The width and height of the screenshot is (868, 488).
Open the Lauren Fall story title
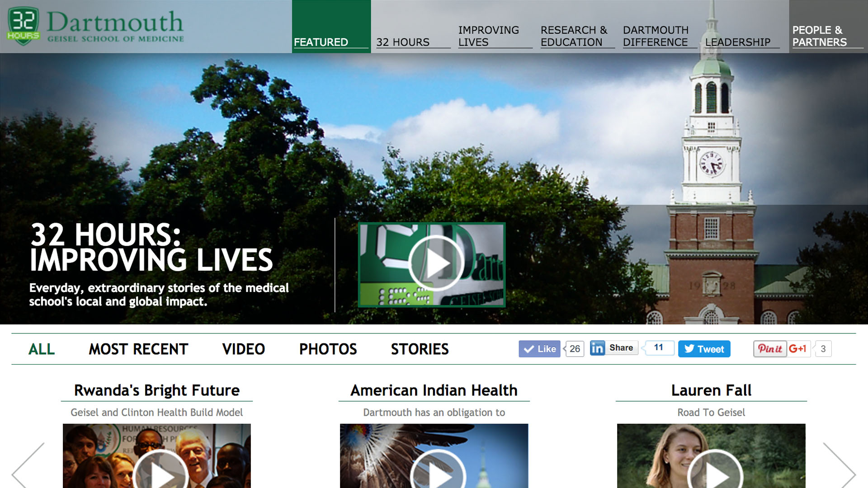coord(711,390)
